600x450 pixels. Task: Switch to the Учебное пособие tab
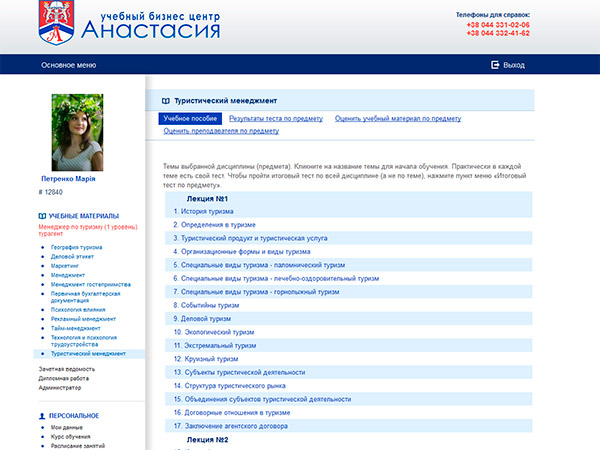click(x=190, y=118)
